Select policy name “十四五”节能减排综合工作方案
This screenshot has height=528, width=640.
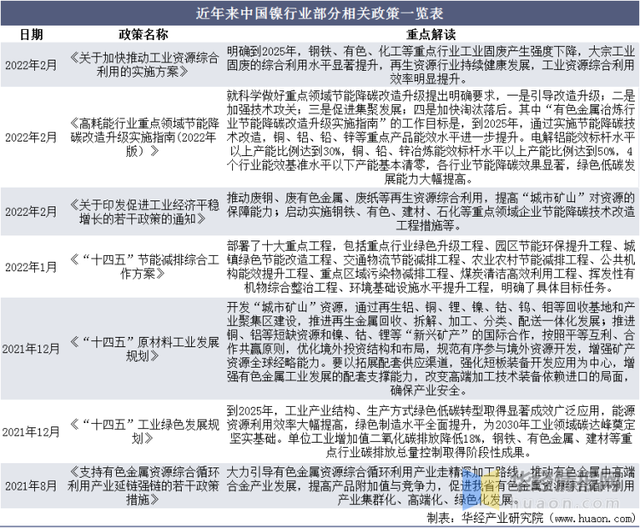[x=143, y=266]
